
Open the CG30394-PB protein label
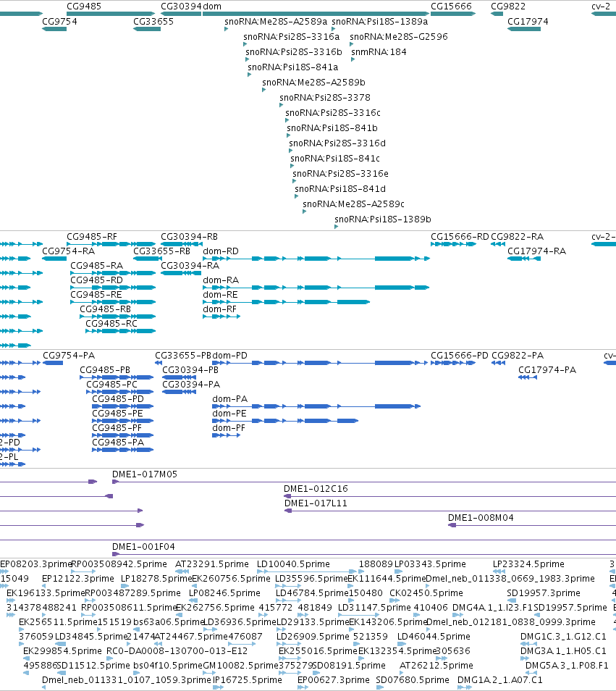190,369
